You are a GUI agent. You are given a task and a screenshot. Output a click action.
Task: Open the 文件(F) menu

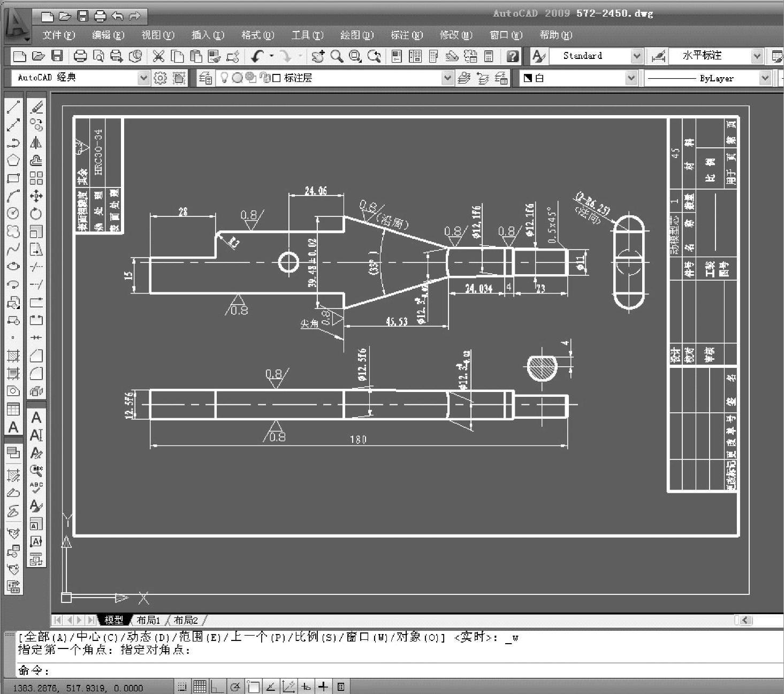[x=59, y=35]
